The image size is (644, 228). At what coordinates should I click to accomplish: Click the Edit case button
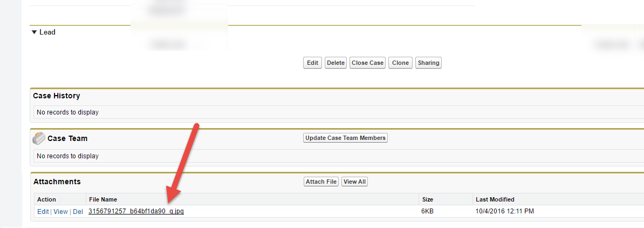(312, 63)
